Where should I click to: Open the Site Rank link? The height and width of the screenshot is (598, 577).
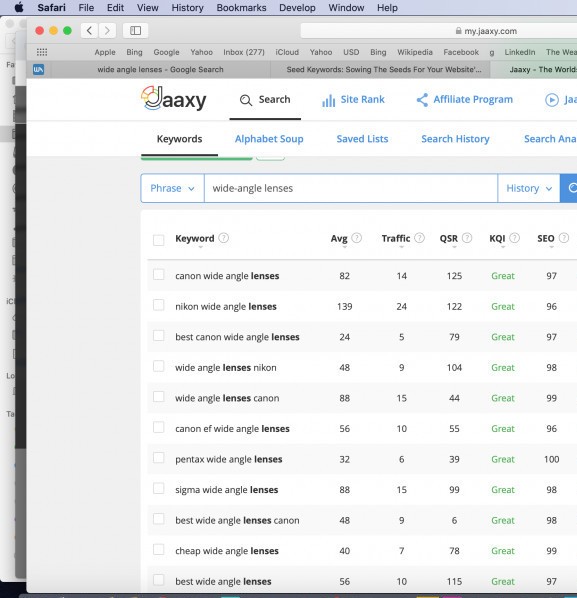click(362, 100)
